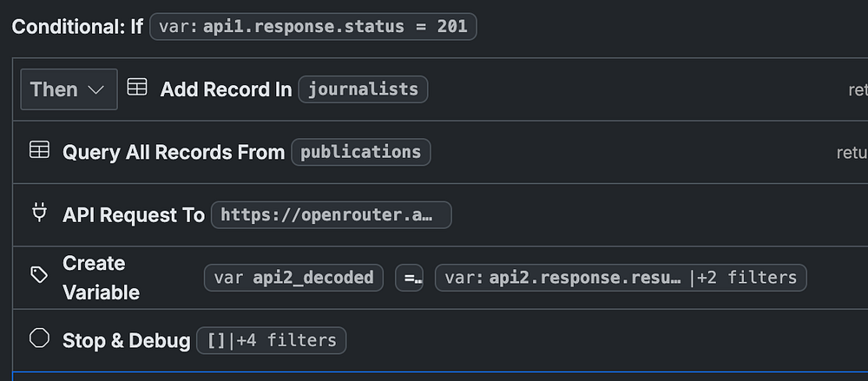Click the table icon beside Add Record In
This screenshot has width=868, height=381.
137,88
